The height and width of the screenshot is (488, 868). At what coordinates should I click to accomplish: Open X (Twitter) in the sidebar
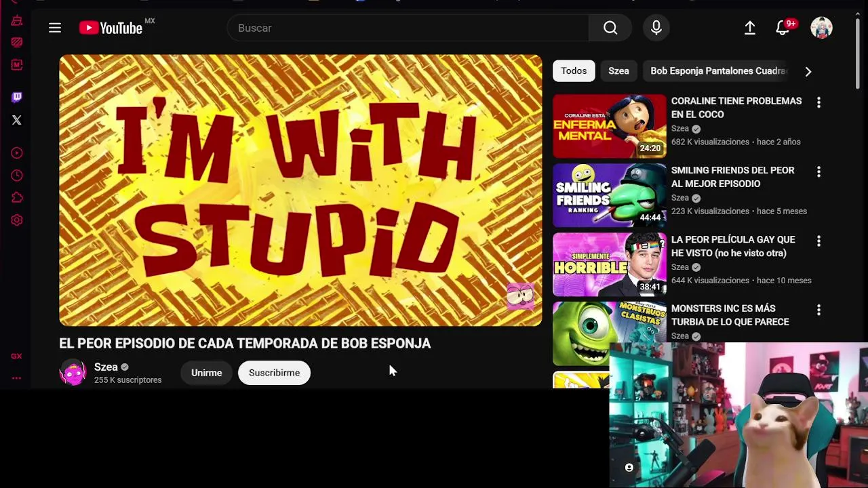[x=17, y=120]
